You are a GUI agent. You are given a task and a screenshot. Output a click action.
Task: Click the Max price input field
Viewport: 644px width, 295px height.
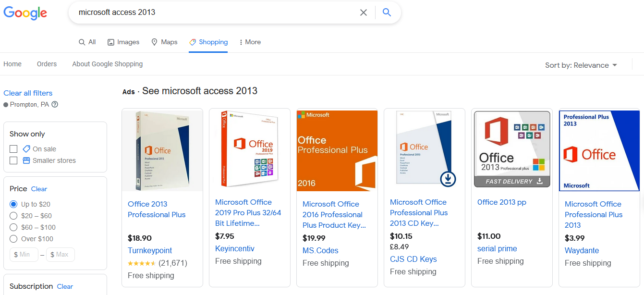(x=61, y=255)
